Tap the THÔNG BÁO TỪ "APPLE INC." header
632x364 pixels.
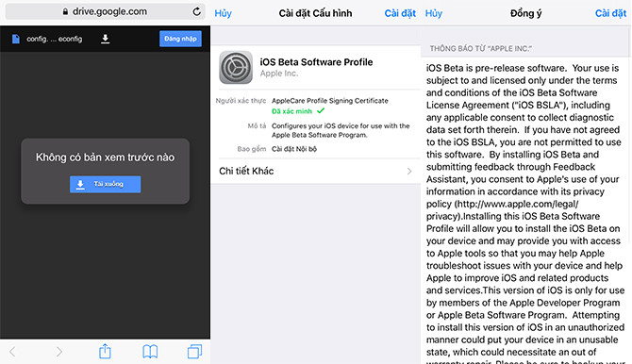pos(480,49)
